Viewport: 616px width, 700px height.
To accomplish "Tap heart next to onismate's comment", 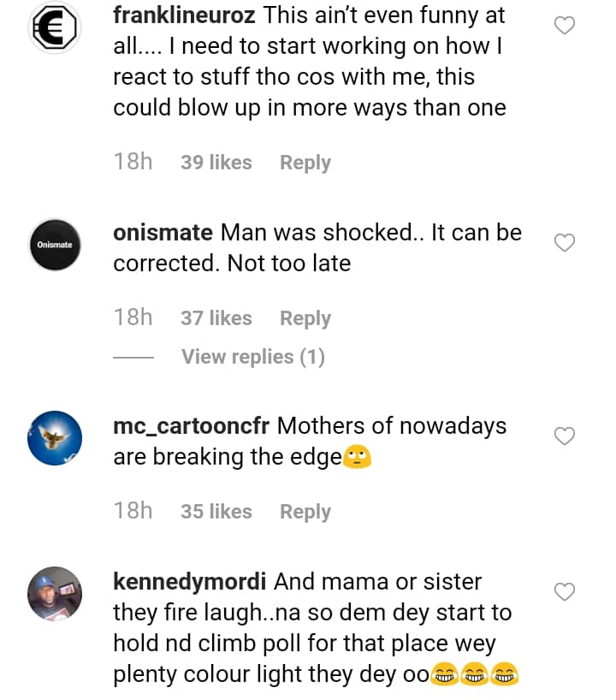I will coord(565,244).
